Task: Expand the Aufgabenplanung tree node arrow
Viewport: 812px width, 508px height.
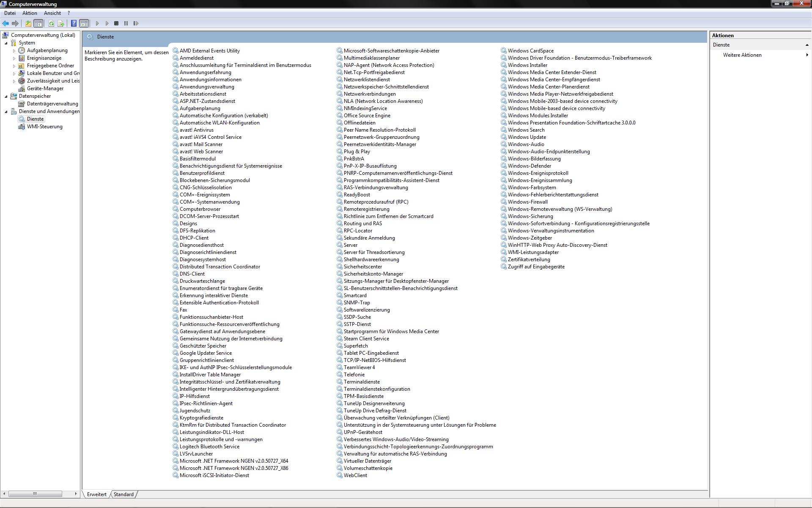Action: tap(14, 51)
